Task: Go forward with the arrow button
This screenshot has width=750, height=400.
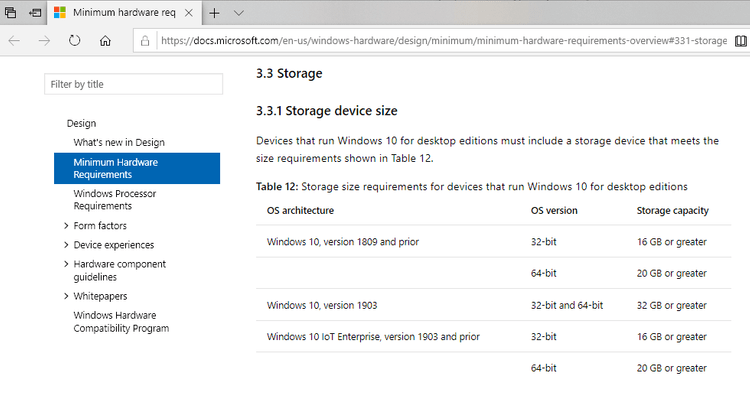Action: [44, 41]
